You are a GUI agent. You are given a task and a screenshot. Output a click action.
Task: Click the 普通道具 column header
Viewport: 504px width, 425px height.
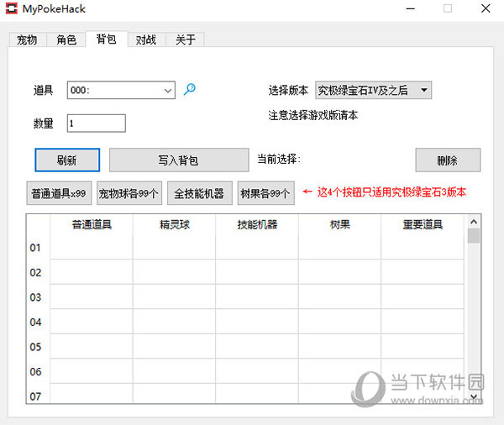coord(92,224)
